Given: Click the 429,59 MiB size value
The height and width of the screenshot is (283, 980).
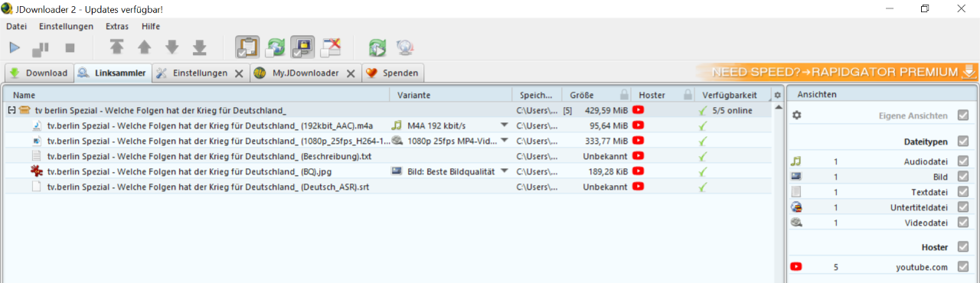Looking at the screenshot, I should click(606, 110).
